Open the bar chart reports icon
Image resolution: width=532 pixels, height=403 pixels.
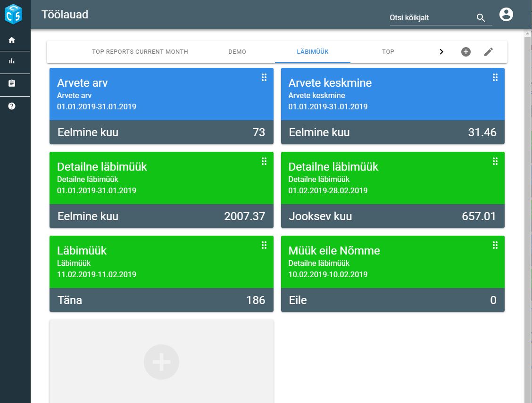click(x=12, y=61)
